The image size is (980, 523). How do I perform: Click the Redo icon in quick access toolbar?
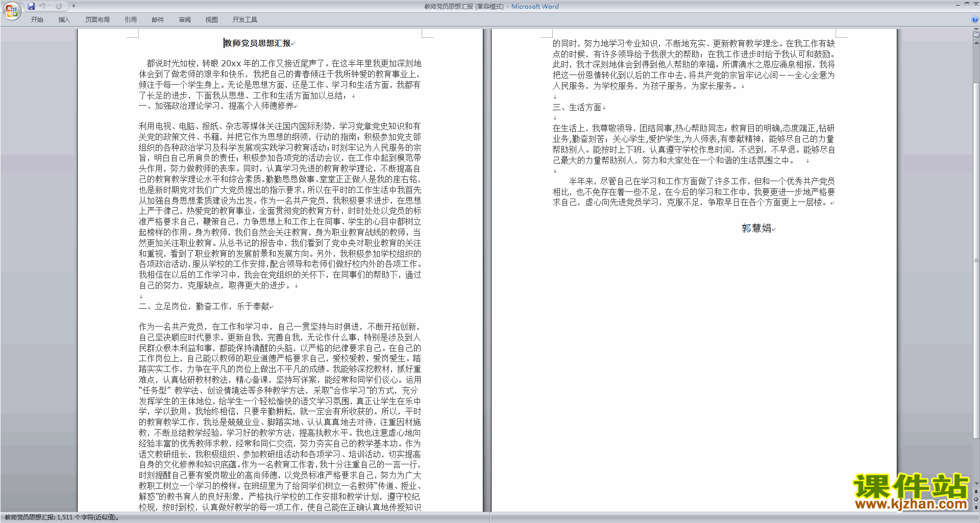pos(59,6)
